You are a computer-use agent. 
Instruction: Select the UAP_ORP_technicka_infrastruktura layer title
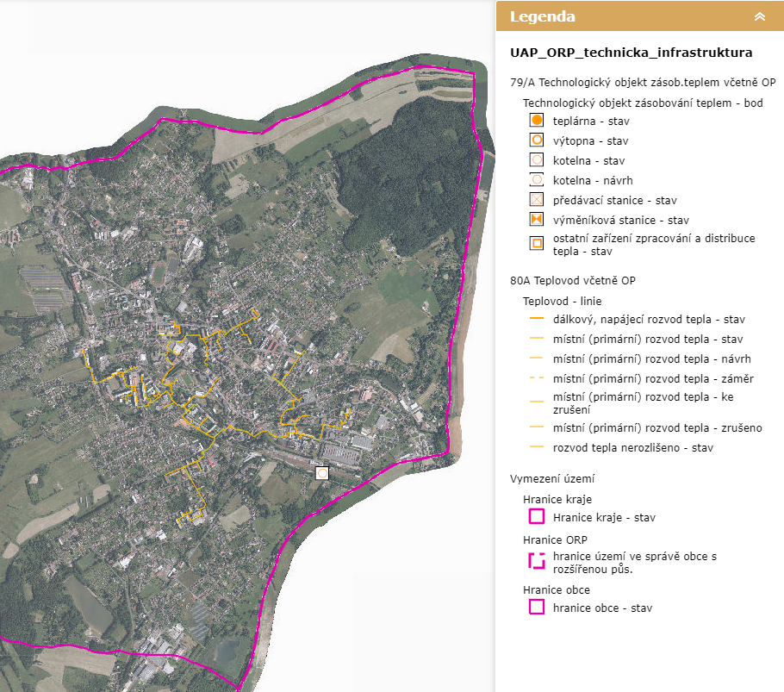pos(631,53)
